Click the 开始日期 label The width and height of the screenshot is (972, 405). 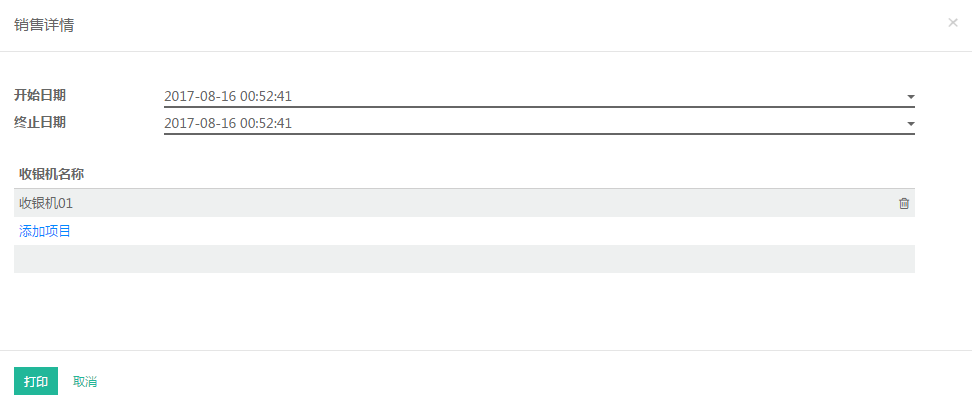[40, 95]
